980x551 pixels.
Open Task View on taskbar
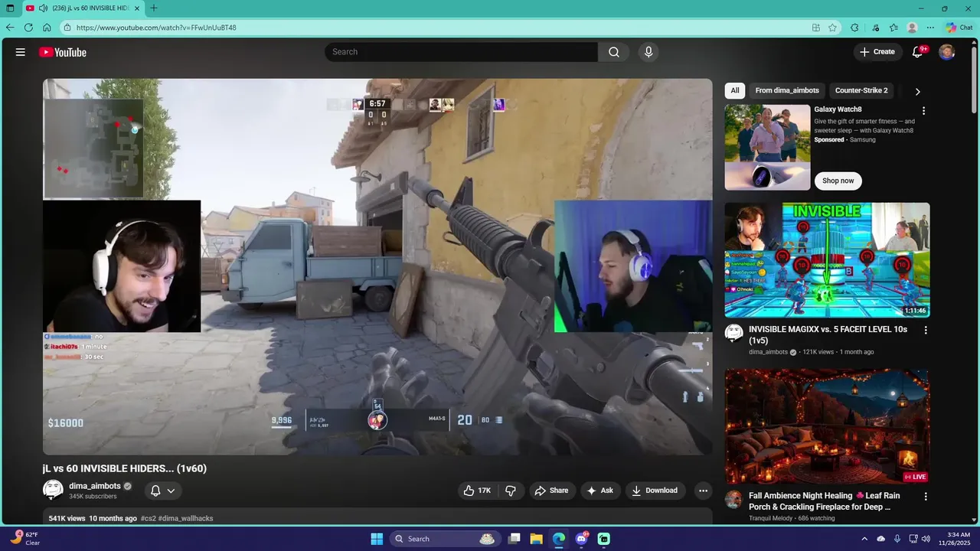[x=514, y=539]
